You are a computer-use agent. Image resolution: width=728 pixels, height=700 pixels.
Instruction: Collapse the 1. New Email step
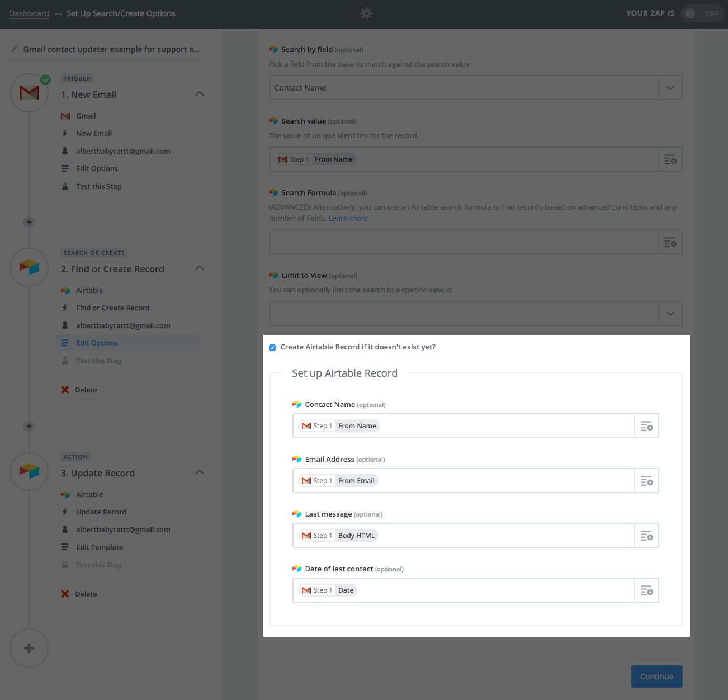(x=200, y=94)
